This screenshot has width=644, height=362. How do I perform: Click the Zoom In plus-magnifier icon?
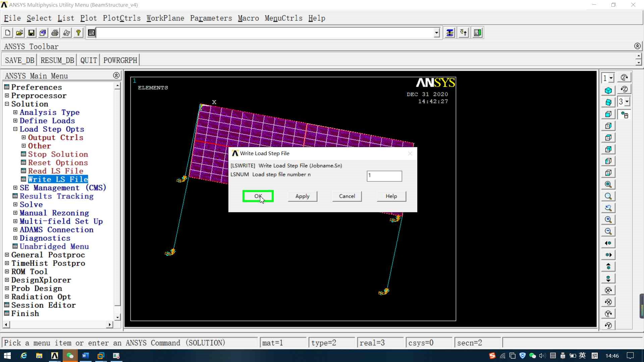(x=608, y=220)
